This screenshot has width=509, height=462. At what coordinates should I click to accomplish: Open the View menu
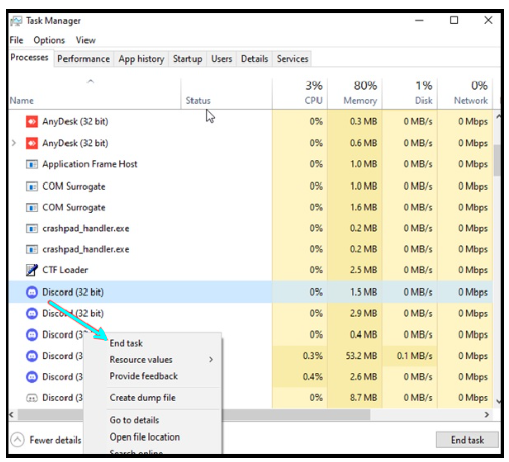click(x=86, y=40)
